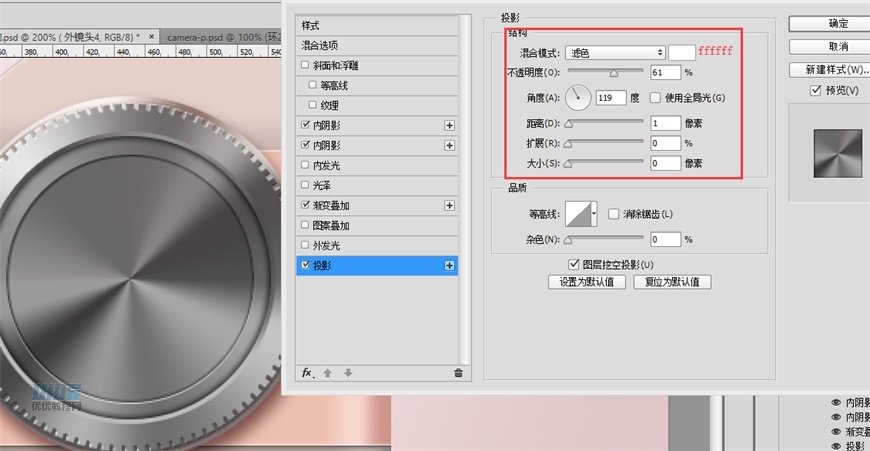Enable 使用全局光 checkbox
This screenshot has height=451, width=870.
coord(655,98)
